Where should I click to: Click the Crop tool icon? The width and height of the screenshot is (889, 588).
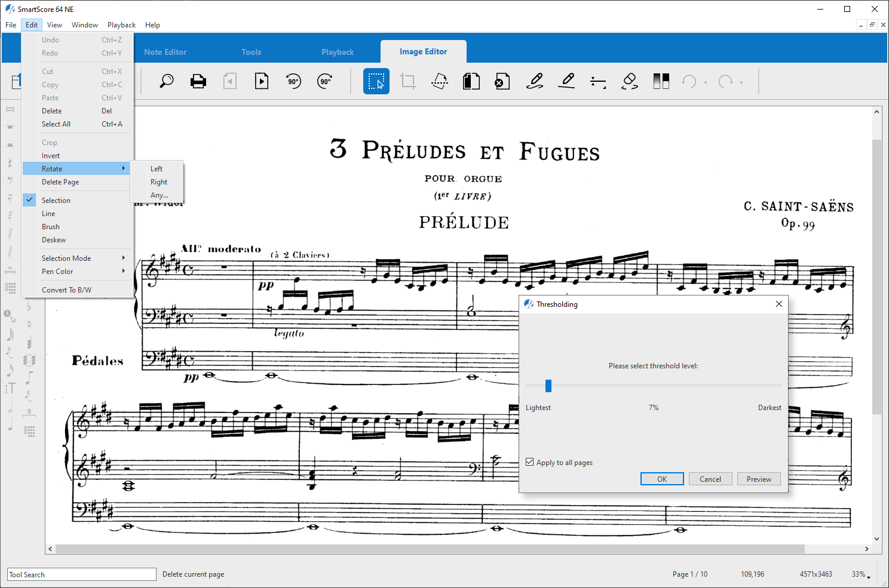click(x=408, y=81)
